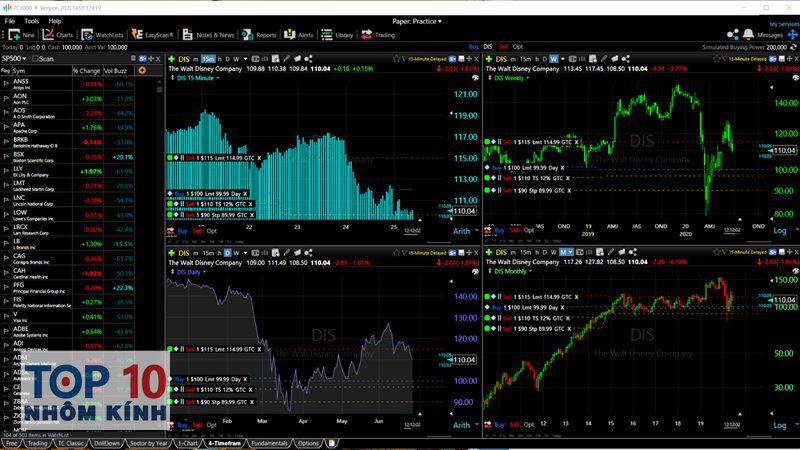Click the 110.04 price marker on Weekly chart
Viewport: 800px width, 450px height.
pos(784,151)
